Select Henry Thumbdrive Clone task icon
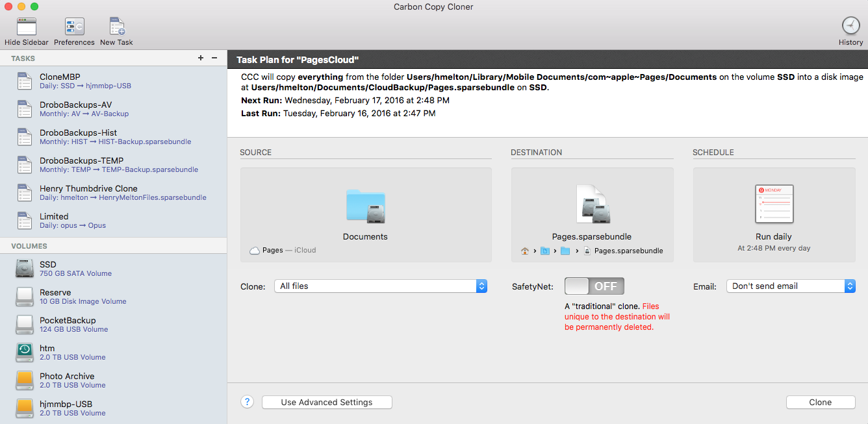Image resolution: width=868 pixels, height=424 pixels. [25, 193]
